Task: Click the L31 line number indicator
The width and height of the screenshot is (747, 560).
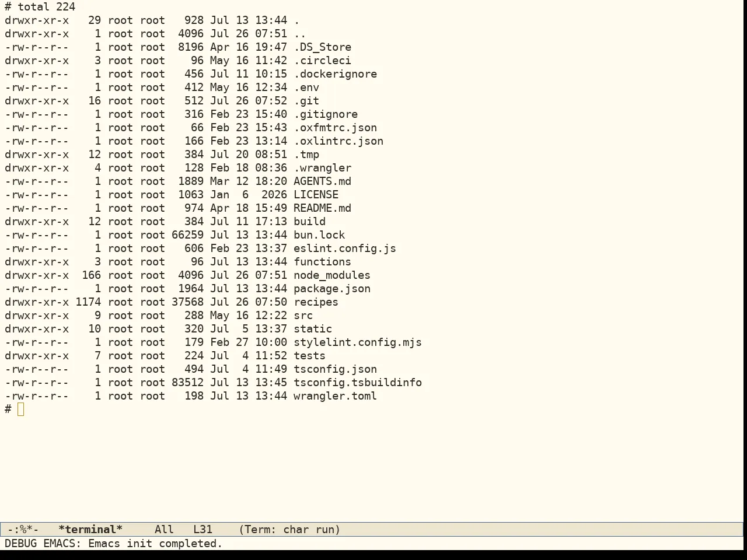Action: (x=203, y=530)
